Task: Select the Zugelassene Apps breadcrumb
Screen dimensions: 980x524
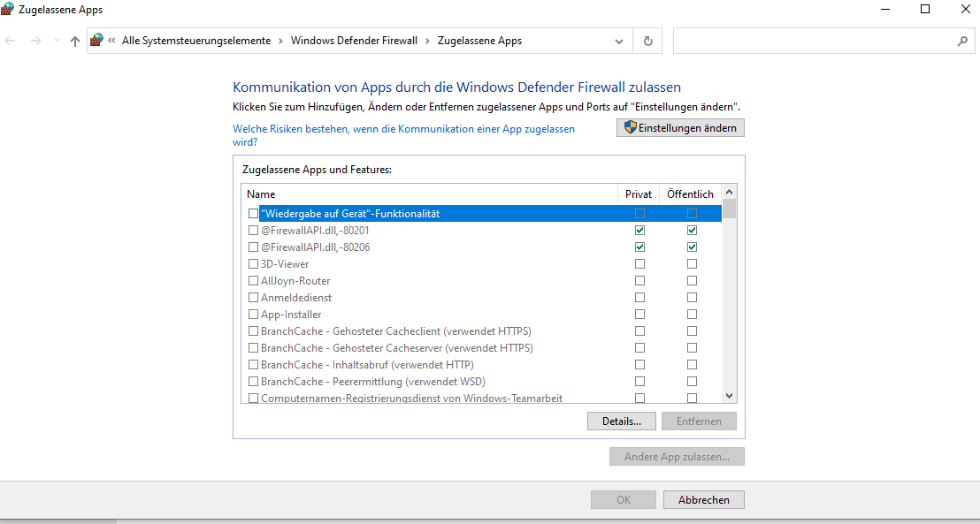Action: tap(480, 41)
